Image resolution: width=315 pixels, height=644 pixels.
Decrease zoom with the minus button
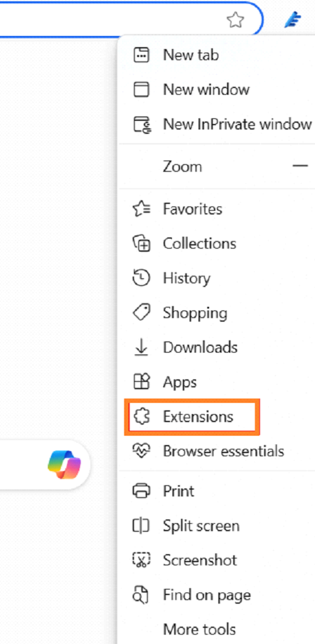click(300, 166)
